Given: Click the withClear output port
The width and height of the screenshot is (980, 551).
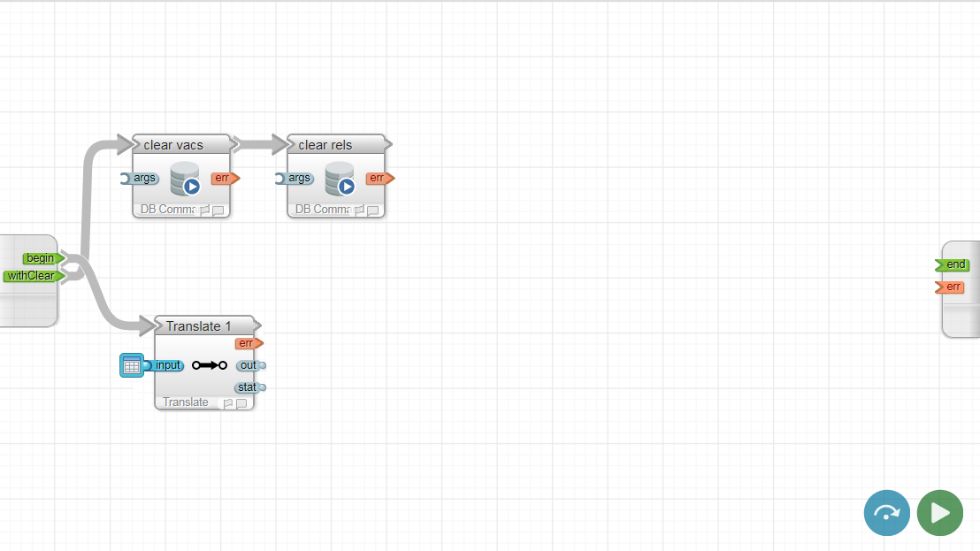Looking at the screenshot, I should click(33, 276).
